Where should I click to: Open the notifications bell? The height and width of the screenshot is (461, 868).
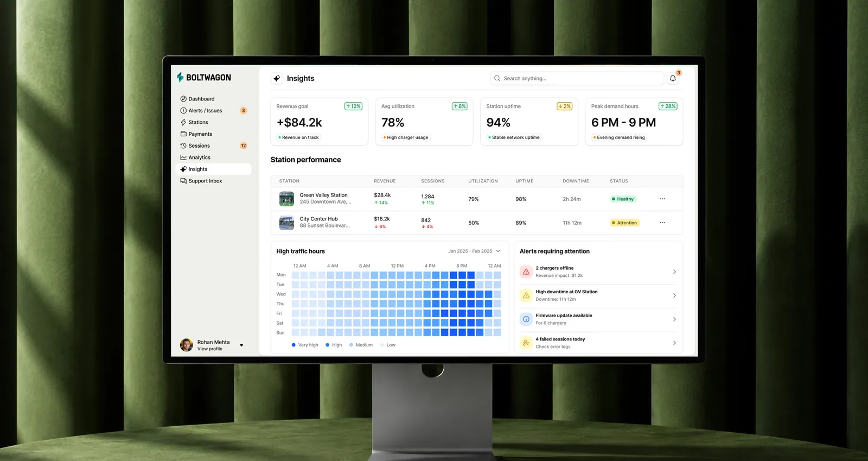point(673,78)
